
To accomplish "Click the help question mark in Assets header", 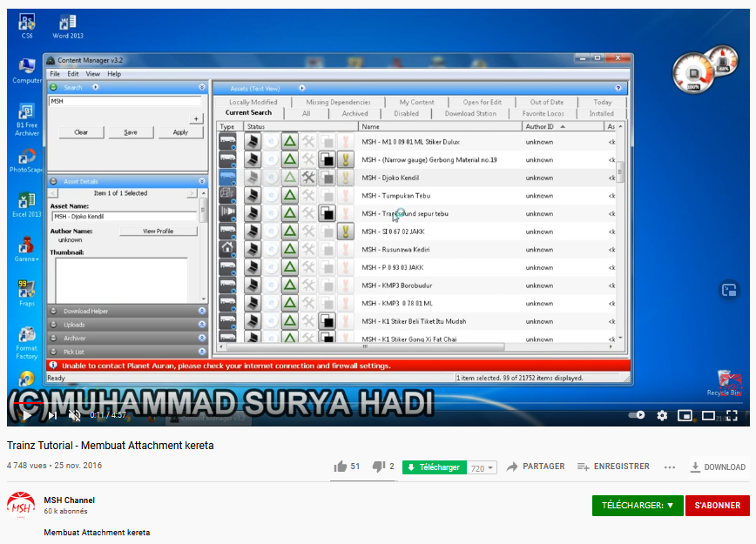I will coord(618,88).
